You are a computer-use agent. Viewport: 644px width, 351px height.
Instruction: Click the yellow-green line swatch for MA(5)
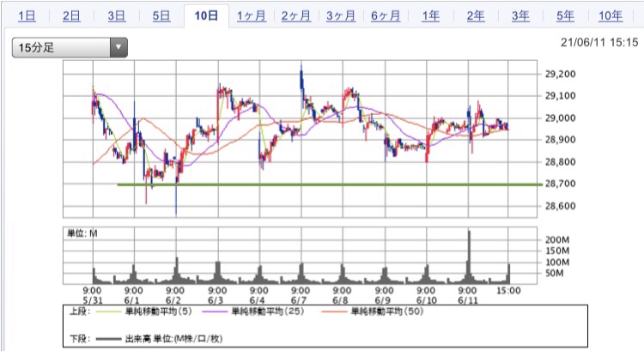coord(108,312)
